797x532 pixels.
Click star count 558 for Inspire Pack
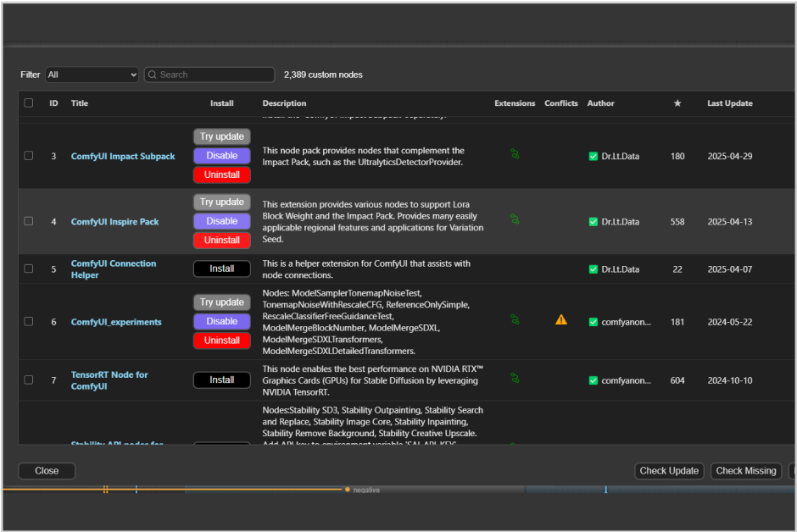(x=677, y=222)
